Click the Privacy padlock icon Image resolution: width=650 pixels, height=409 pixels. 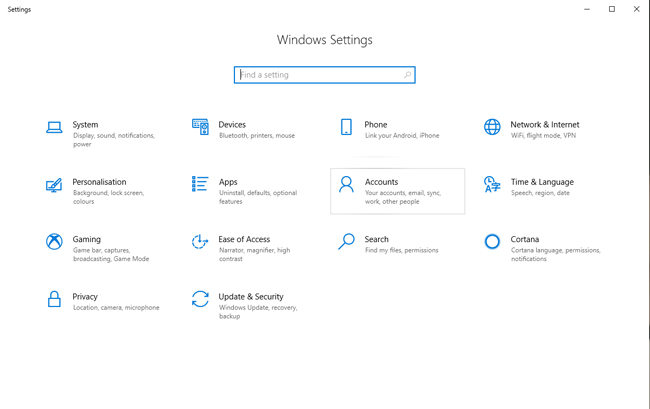coord(54,299)
